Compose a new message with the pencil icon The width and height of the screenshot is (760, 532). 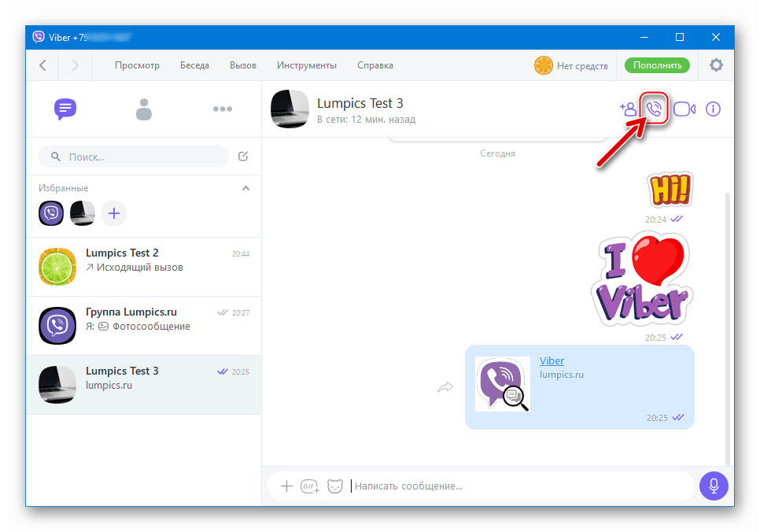click(242, 157)
